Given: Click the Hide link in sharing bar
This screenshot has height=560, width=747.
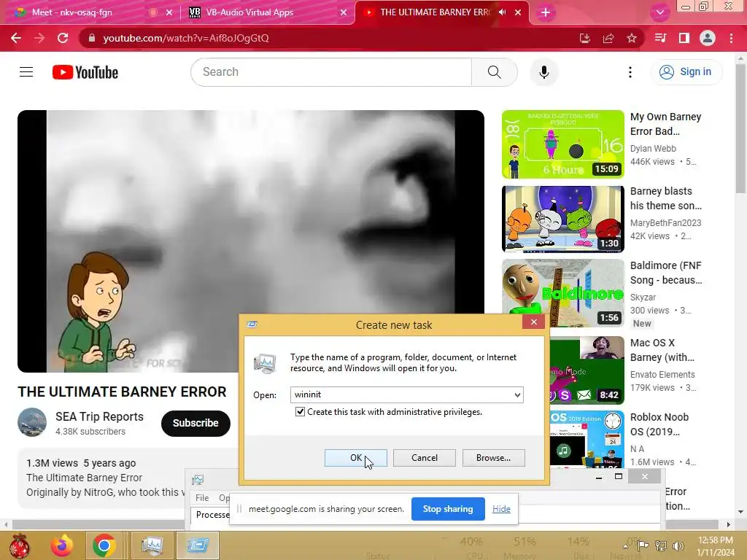Looking at the screenshot, I should (501, 509).
